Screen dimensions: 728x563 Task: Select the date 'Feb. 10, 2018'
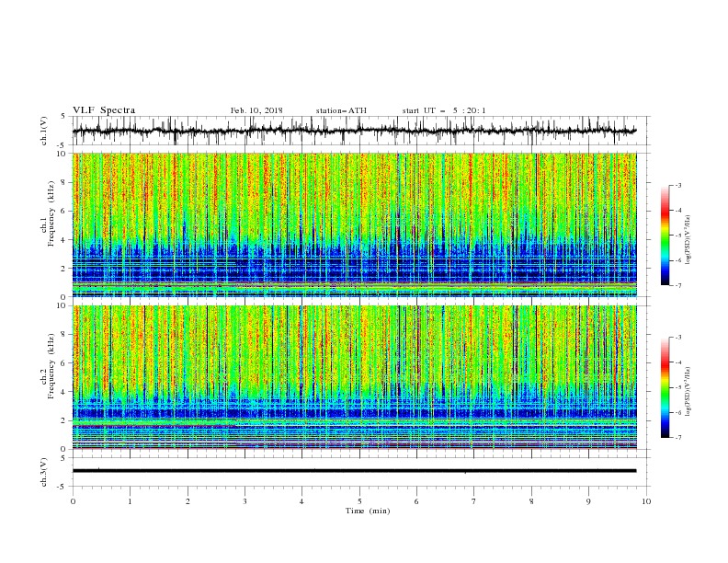(256, 110)
